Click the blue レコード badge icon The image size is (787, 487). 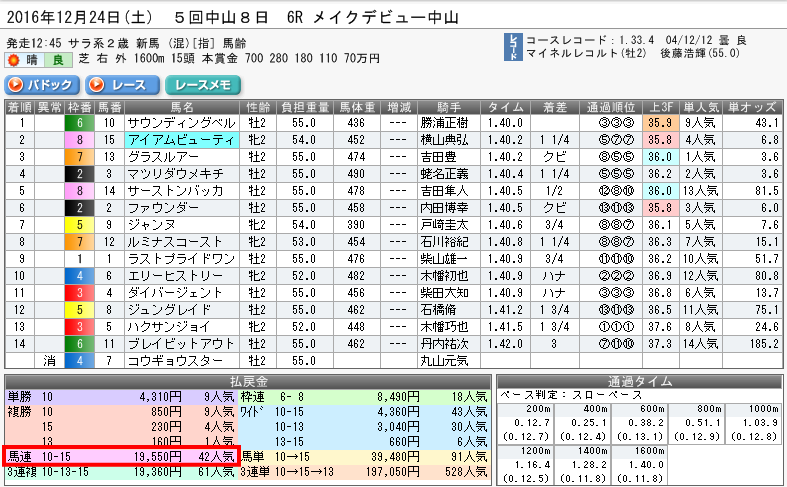(x=513, y=47)
